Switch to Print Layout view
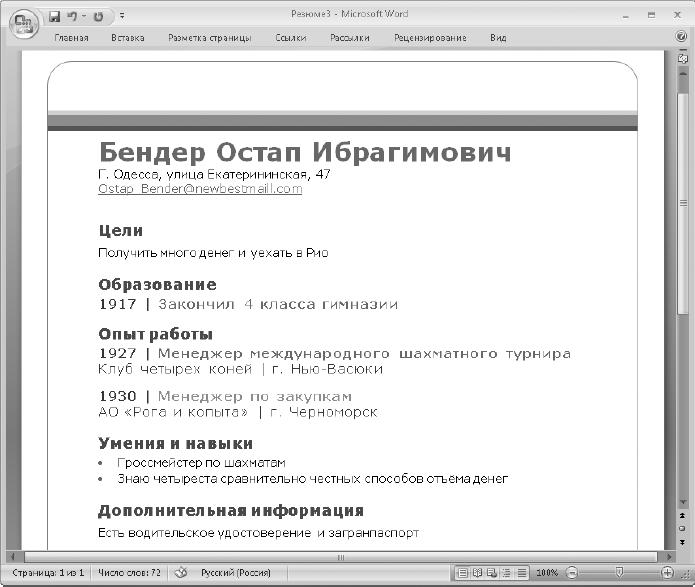This screenshot has width=695, height=587. [x=462, y=573]
